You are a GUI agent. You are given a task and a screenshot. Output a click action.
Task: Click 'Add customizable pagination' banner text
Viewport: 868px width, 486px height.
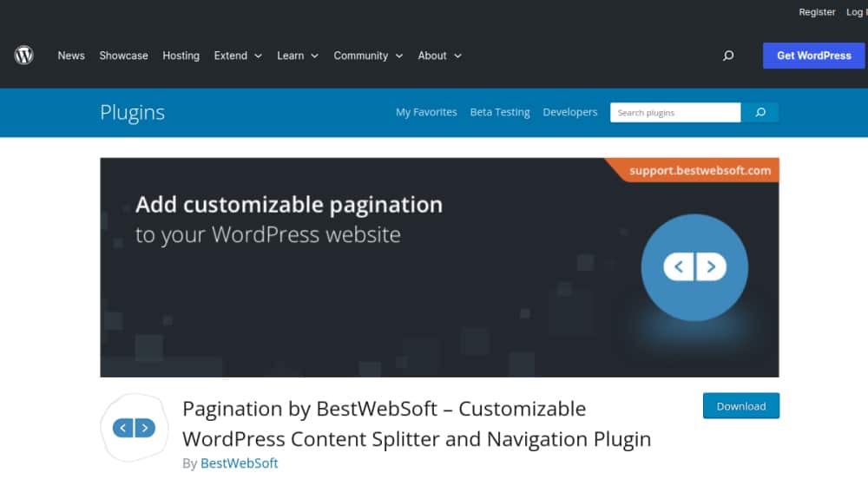click(x=289, y=206)
